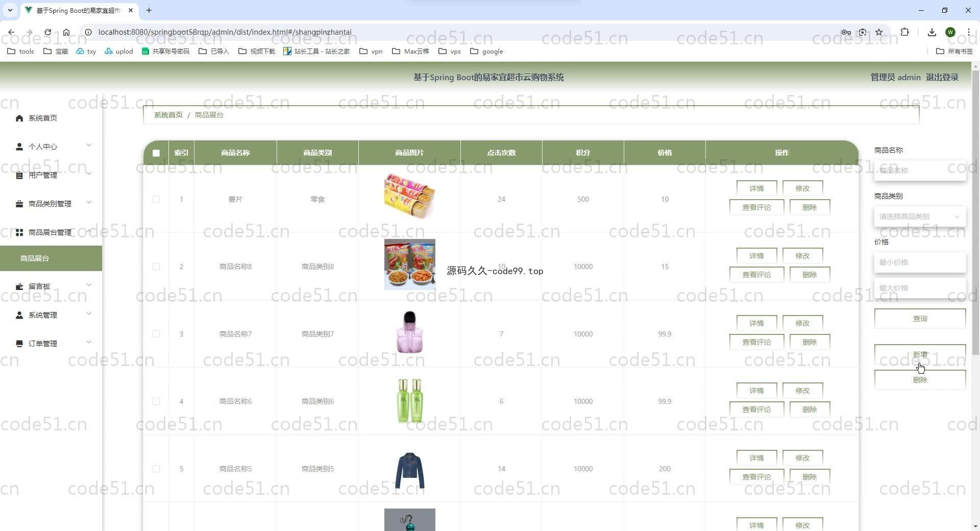Expand the 系统管理 menu chevron

coord(89,314)
